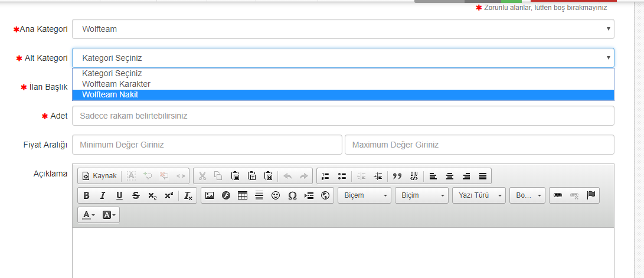Align text to the right
Image resolution: width=644 pixels, height=278 pixels.
pos(466,176)
